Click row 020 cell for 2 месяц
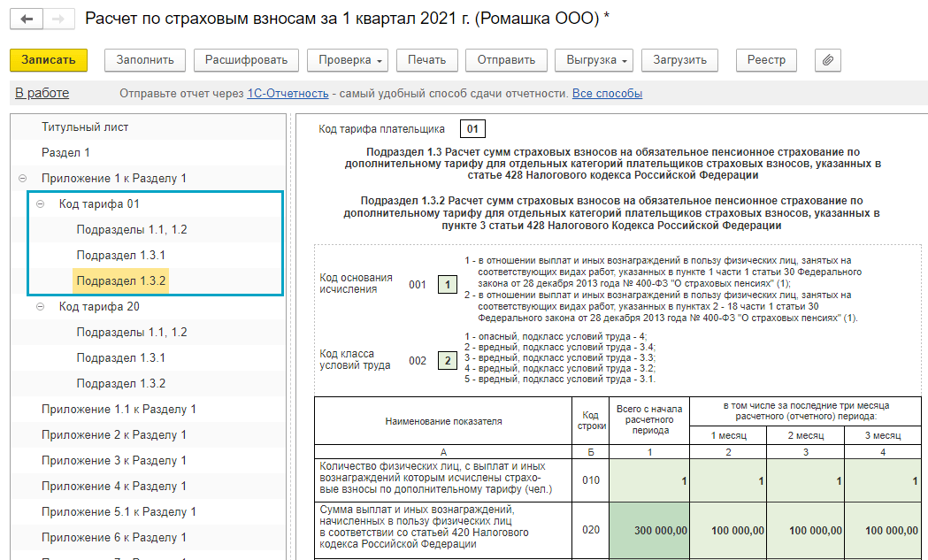The image size is (928, 560). coord(806,531)
